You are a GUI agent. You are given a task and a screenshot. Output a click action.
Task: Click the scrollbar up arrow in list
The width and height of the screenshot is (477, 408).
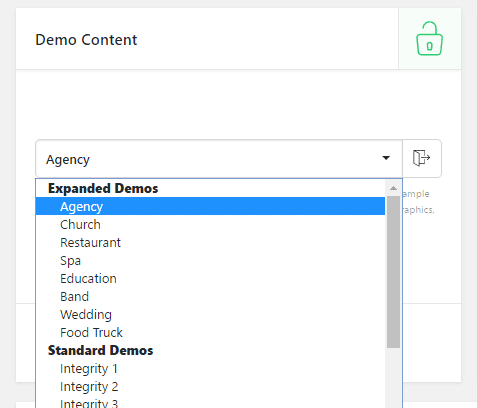(393, 188)
